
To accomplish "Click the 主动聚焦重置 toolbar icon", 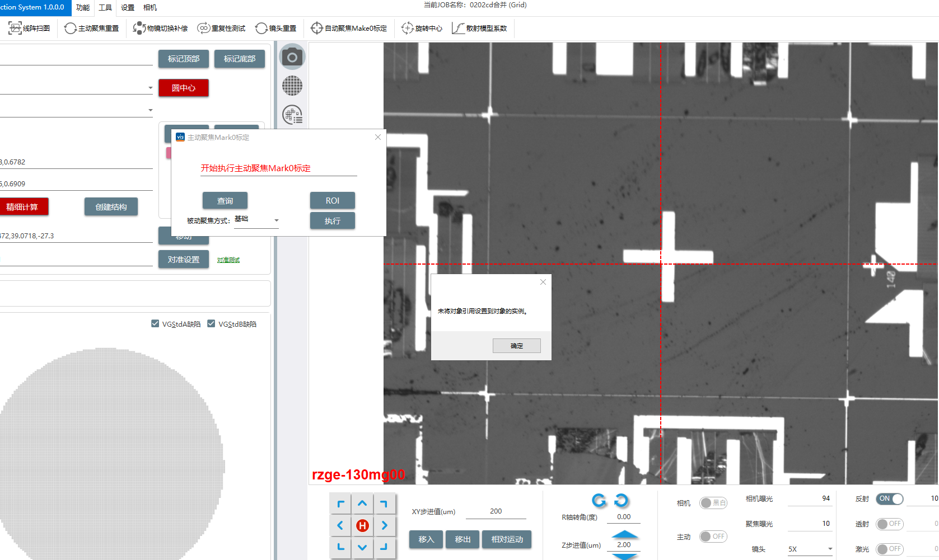I will pyautogui.click(x=71, y=29).
